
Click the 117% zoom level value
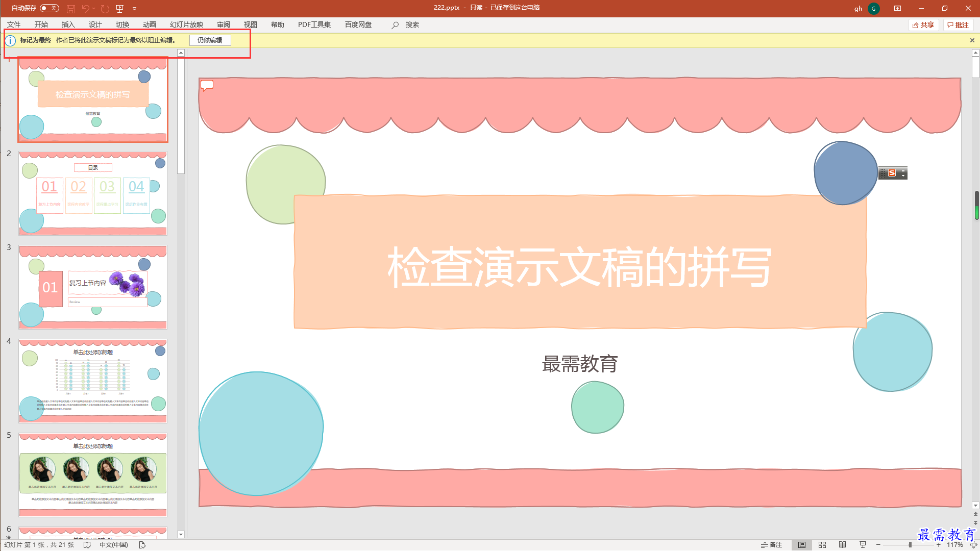pyautogui.click(x=955, y=545)
